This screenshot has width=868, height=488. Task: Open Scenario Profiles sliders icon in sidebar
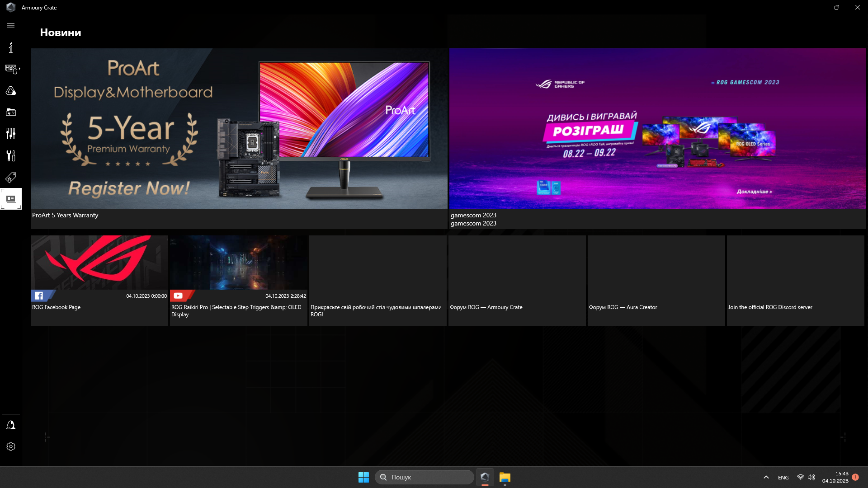tap(11, 133)
